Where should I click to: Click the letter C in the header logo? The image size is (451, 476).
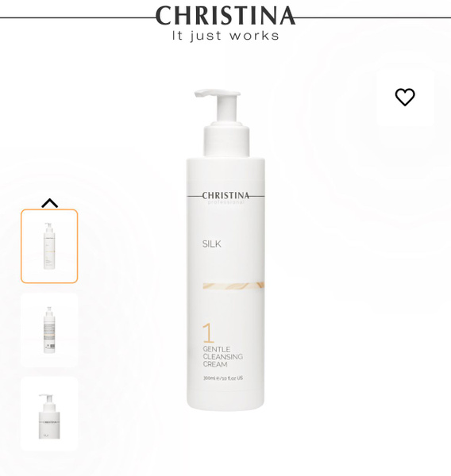tap(164, 16)
